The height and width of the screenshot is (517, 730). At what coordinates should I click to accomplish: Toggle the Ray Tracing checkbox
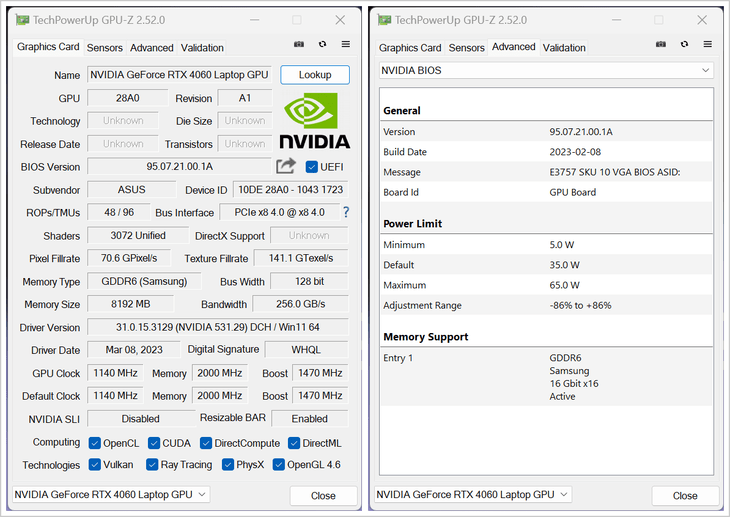coord(152,465)
